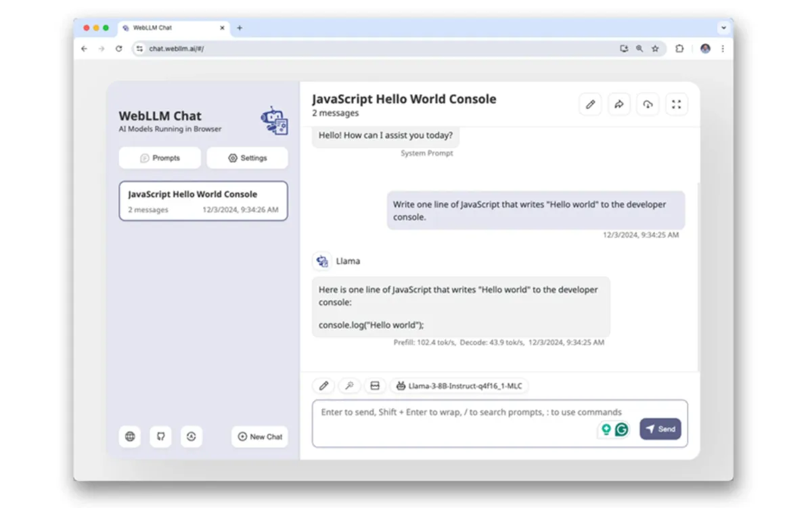Open prompt shortcuts with the magic wand icon
The image size is (812, 508).
pyautogui.click(x=349, y=385)
